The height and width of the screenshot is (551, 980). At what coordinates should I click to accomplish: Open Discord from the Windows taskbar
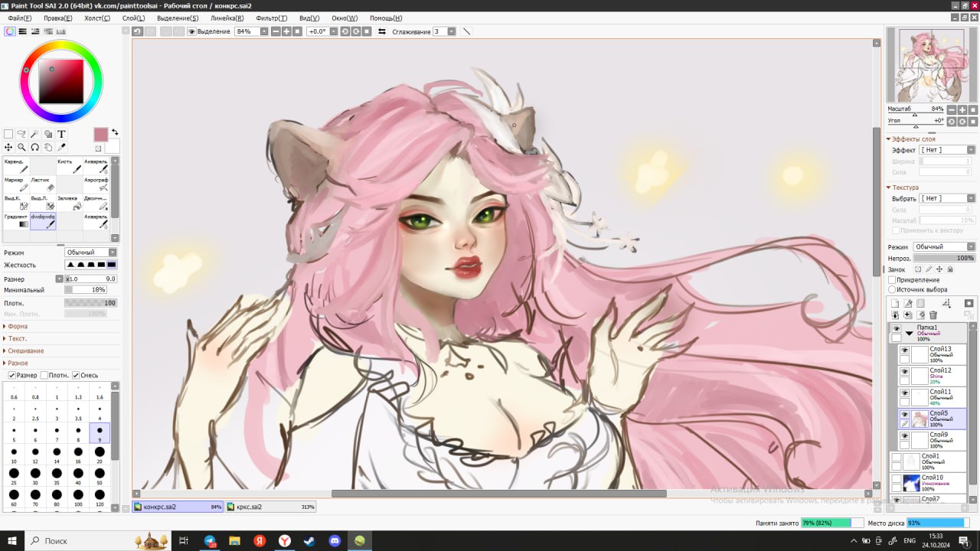coord(335,540)
